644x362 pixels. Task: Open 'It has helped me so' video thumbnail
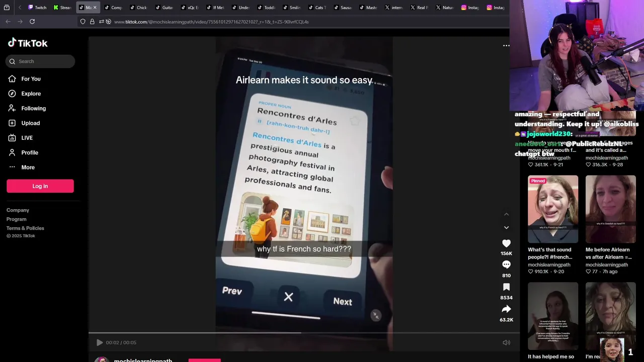tap(553, 316)
